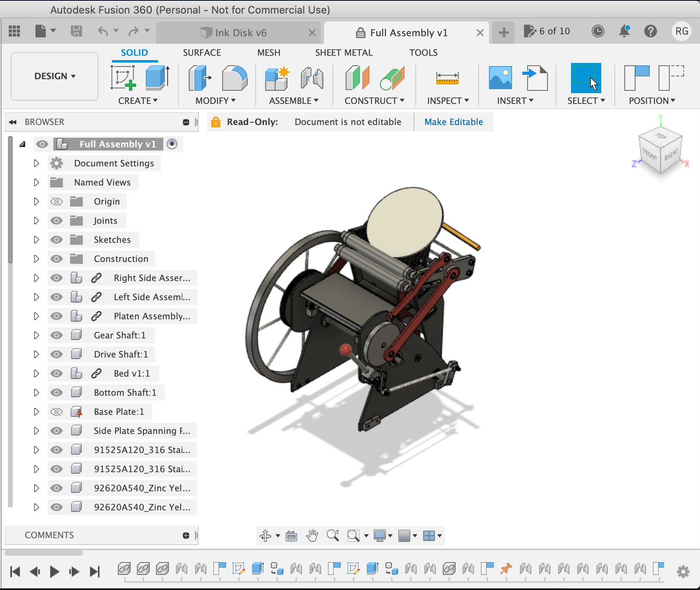Collapse the Full Assembly v1 root
The width and height of the screenshot is (700, 590).
23,144
